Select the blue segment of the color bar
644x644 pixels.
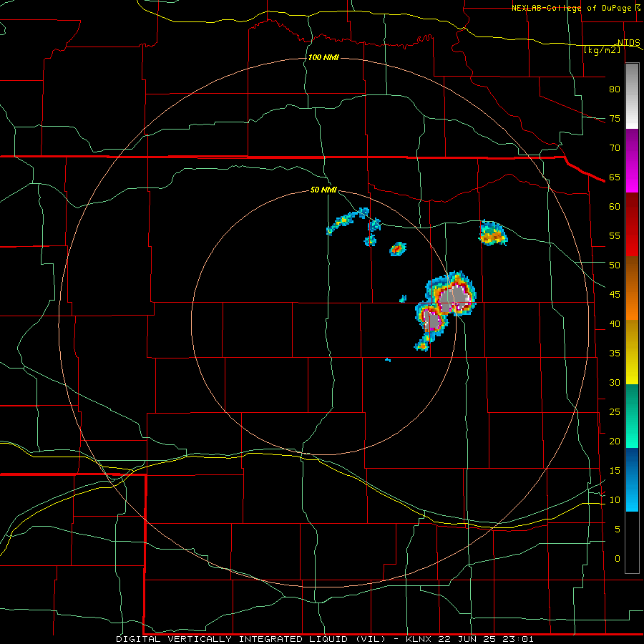point(632,479)
